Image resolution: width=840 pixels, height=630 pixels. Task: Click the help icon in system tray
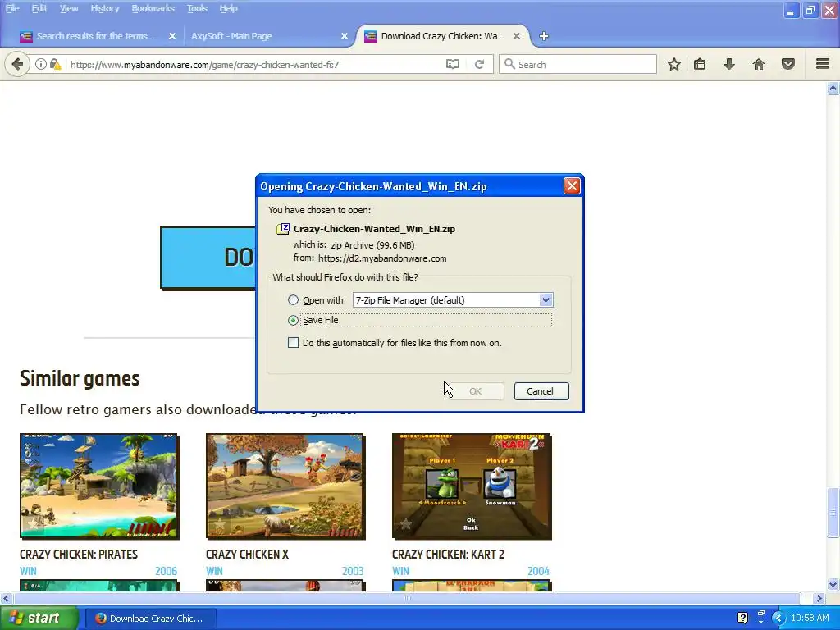[742, 618]
